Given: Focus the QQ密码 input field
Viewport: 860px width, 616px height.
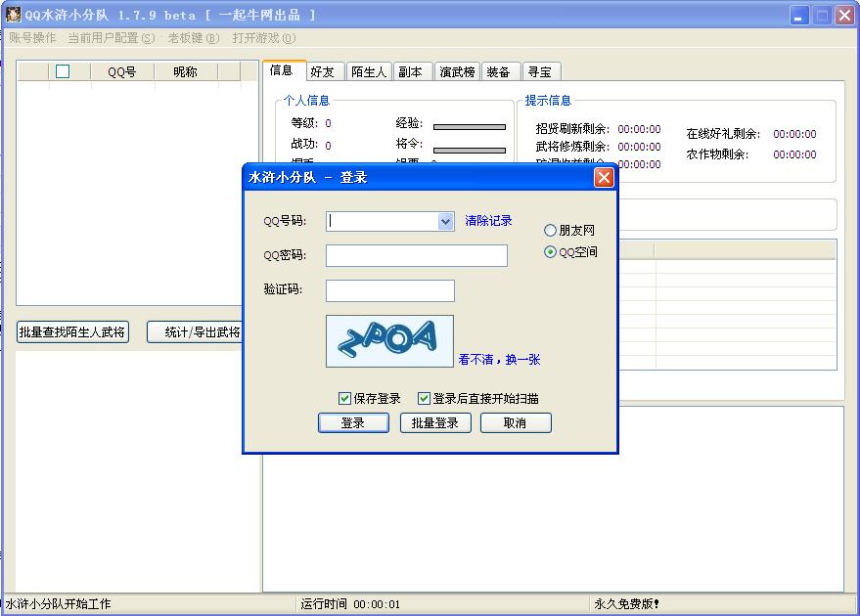Looking at the screenshot, I should [x=417, y=256].
